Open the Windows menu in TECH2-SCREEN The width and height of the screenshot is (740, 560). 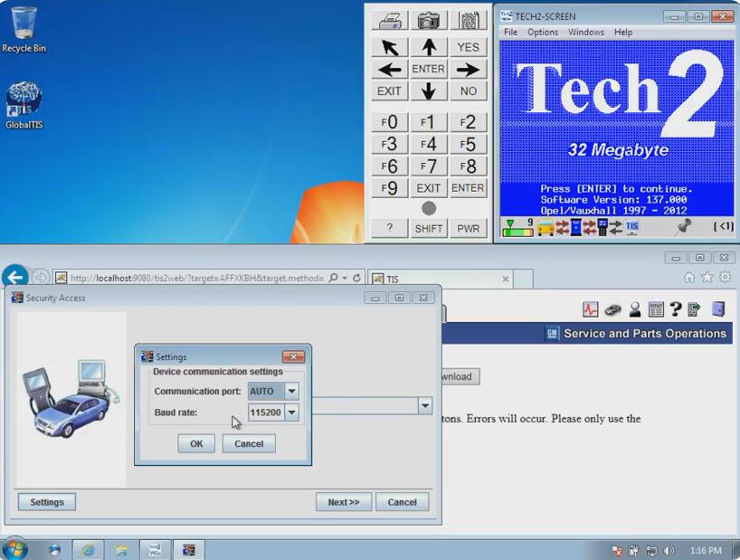(585, 32)
